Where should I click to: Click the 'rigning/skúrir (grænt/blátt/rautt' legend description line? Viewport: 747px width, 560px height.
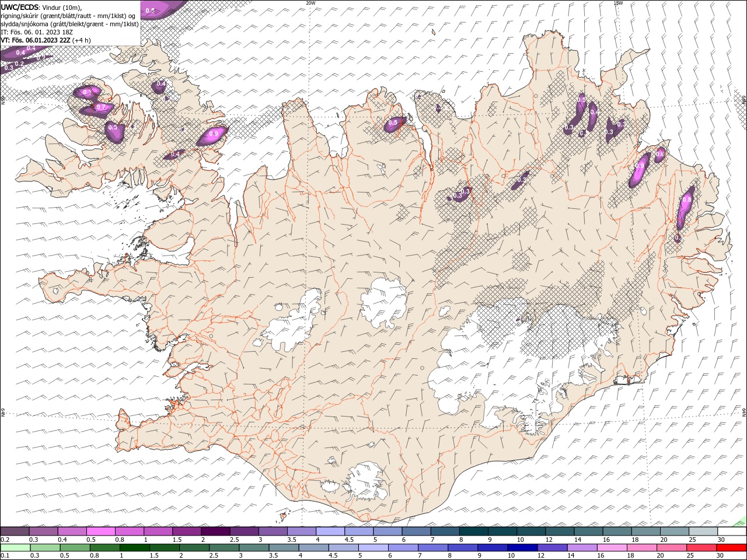[x=68, y=15]
